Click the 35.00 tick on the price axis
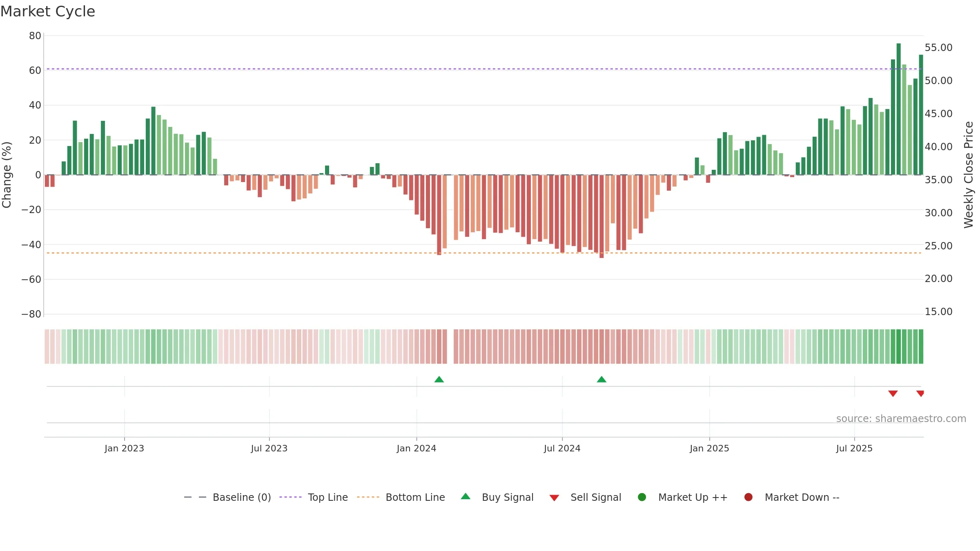 click(x=938, y=180)
